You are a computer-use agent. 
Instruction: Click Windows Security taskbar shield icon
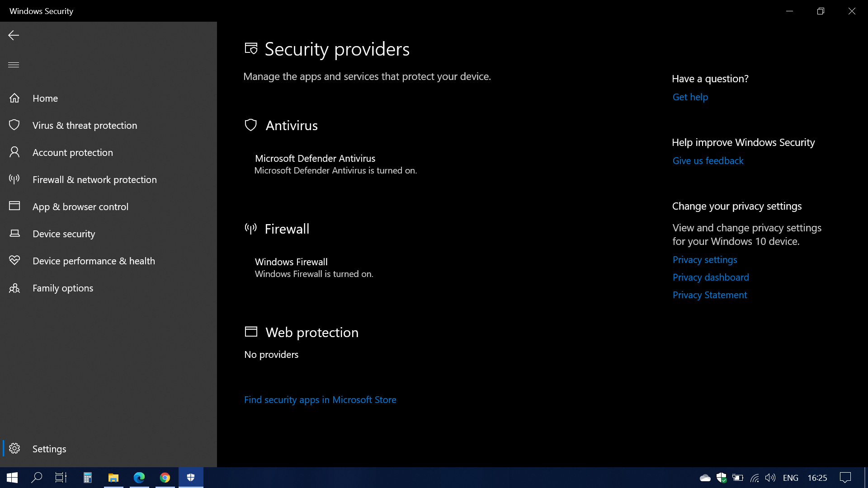(x=191, y=478)
